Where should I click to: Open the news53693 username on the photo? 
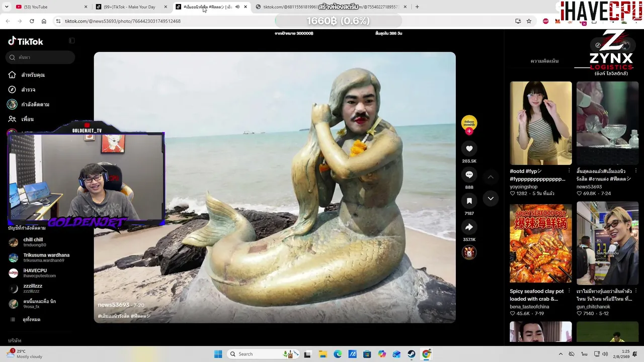click(113, 305)
